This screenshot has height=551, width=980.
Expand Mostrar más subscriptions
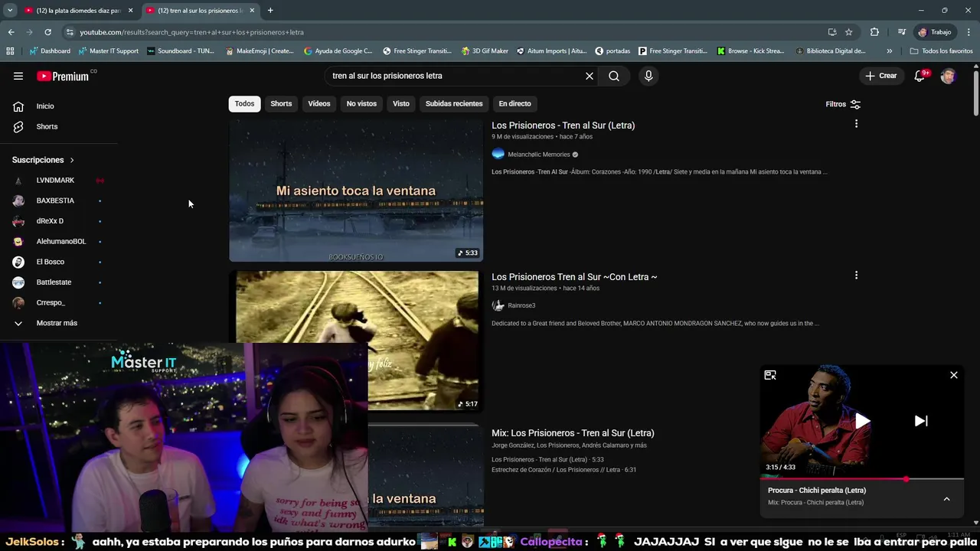(57, 323)
